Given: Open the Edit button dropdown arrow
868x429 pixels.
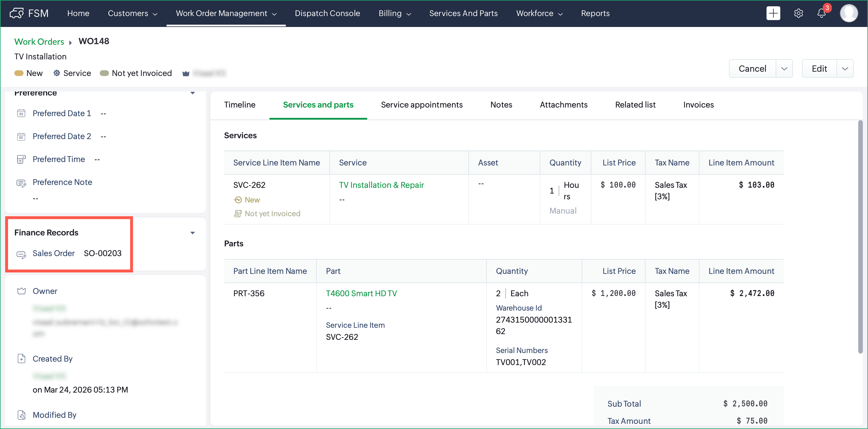Looking at the screenshot, I should (x=845, y=69).
